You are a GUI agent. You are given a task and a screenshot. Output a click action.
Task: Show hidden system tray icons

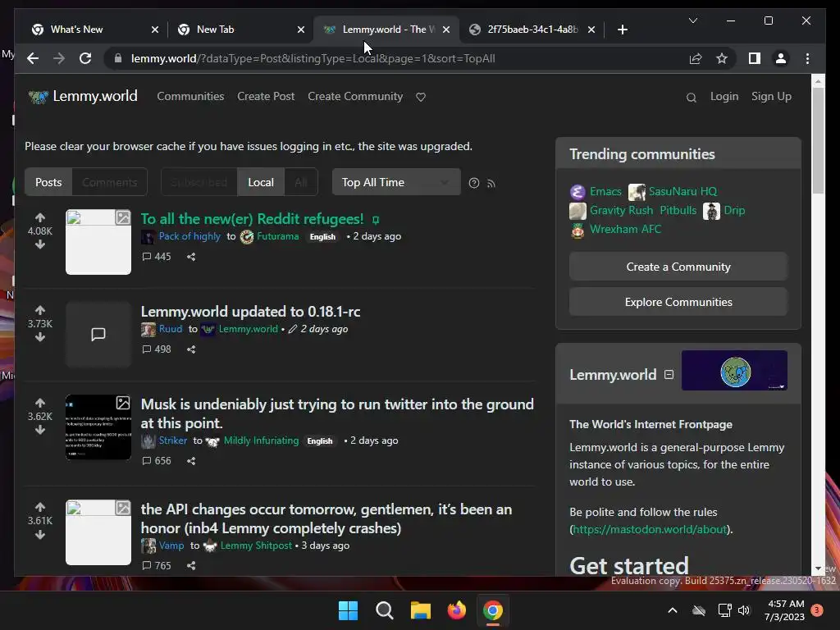673,610
